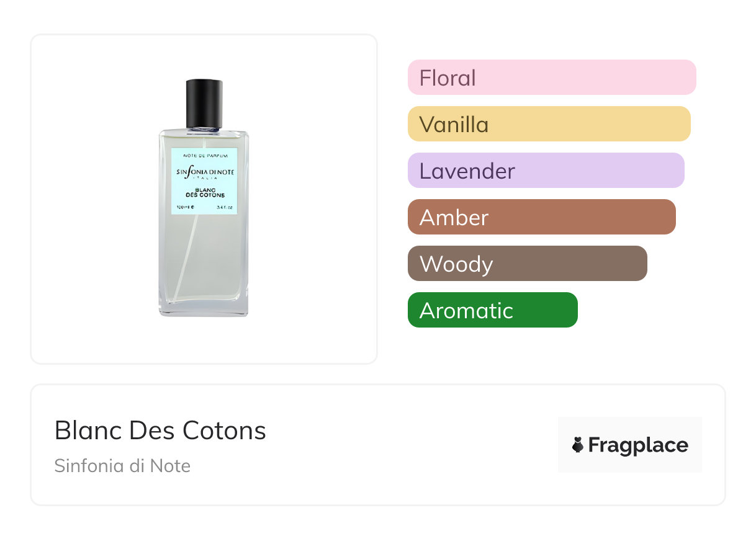Click the 100ml marking on the bottle label
Screen dimensions: 756x536
point(185,207)
